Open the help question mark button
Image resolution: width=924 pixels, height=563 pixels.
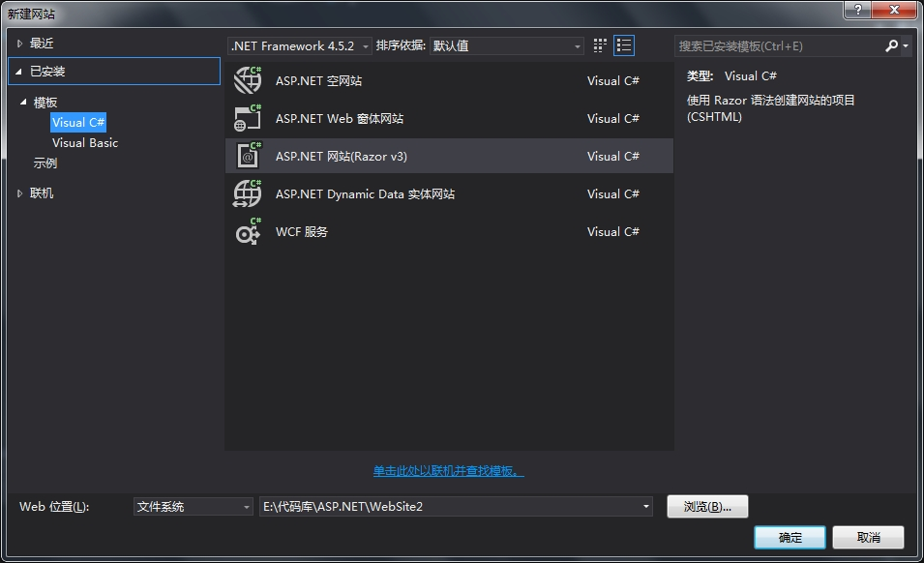tap(858, 10)
